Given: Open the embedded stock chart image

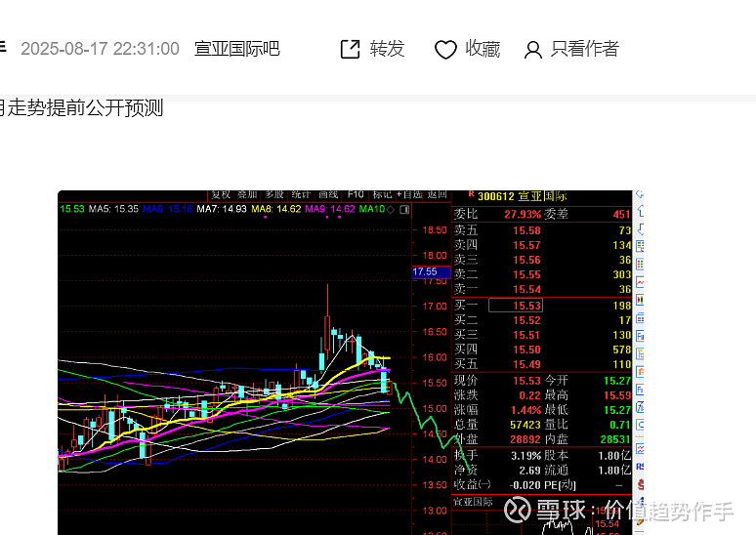Looking at the screenshot, I should pos(351,362).
